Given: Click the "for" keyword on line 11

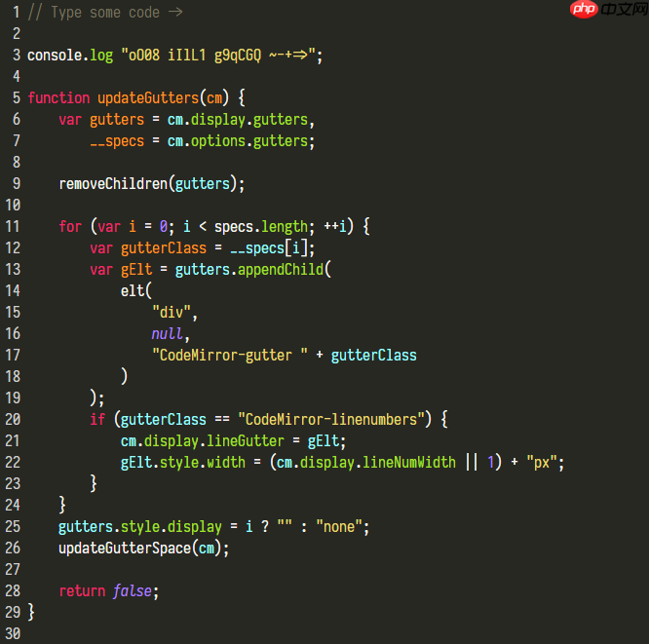Looking at the screenshot, I should [x=70, y=227].
